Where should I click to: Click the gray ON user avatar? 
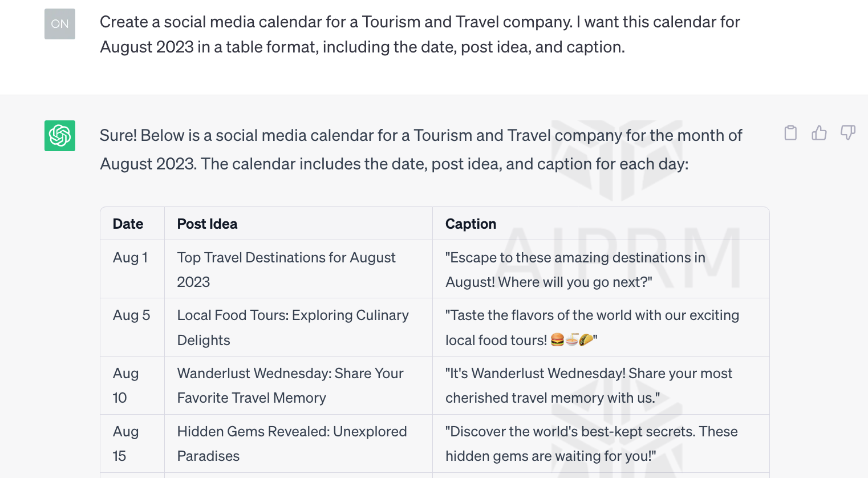tap(60, 24)
